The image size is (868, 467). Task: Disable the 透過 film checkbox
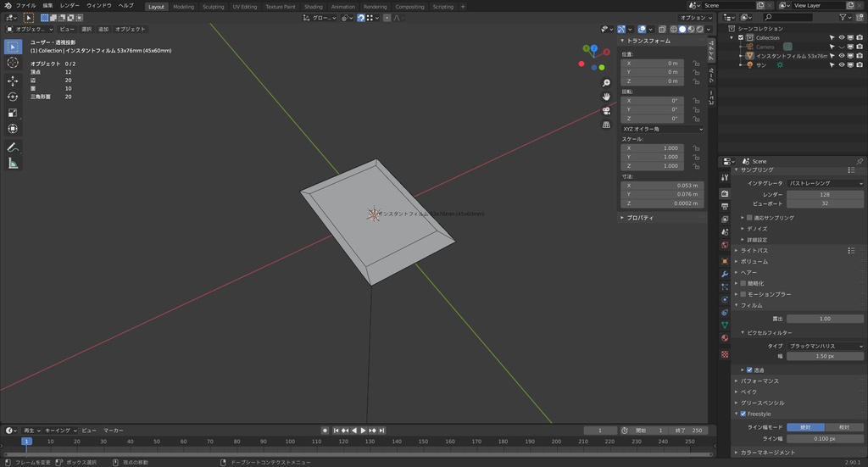(749, 370)
